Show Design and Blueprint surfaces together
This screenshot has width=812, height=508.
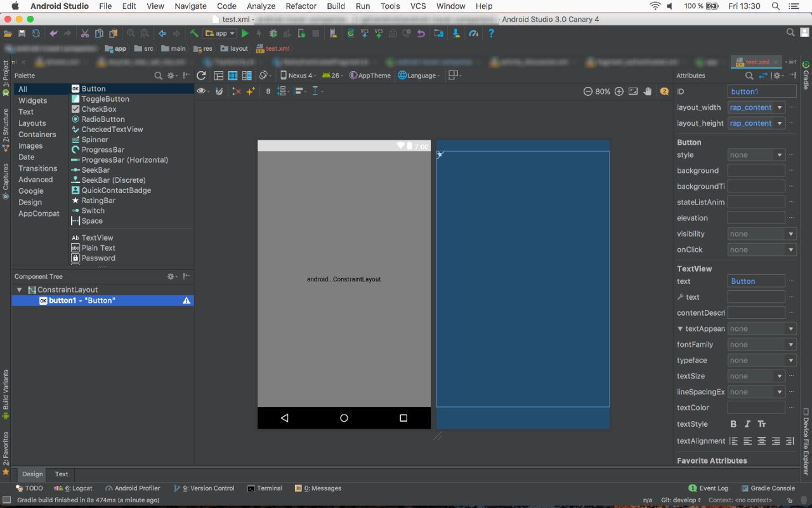click(247, 76)
